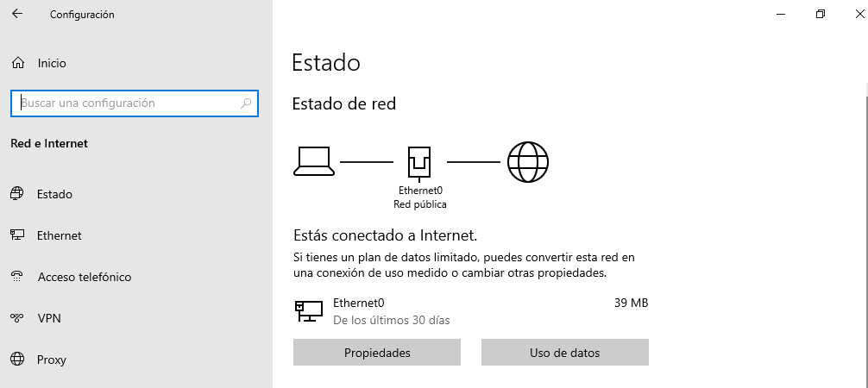Minimize the Configuración window
This screenshot has width=868, height=388.
pos(780,15)
